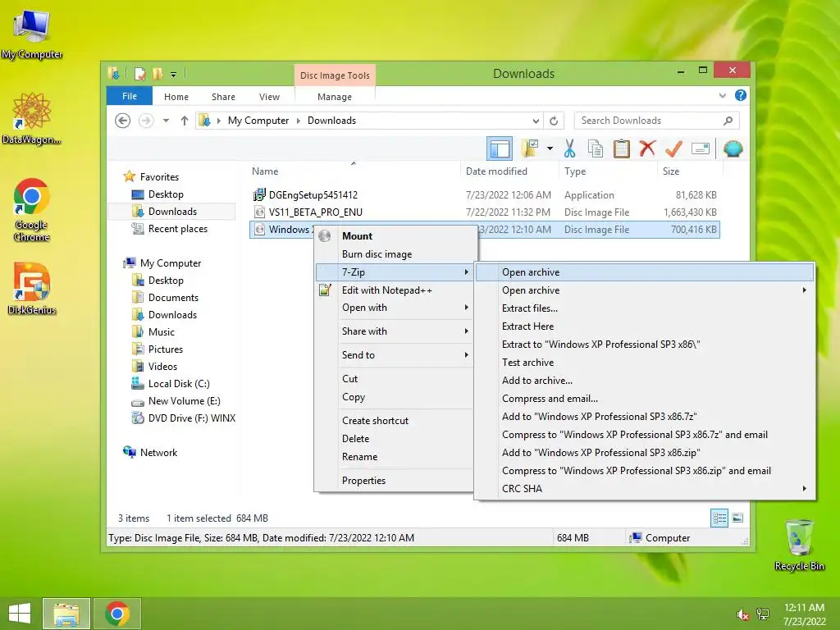840x630 pixels.
Task: Open the Manage tab under Disc Image Tools
Action: pos(335,97)
